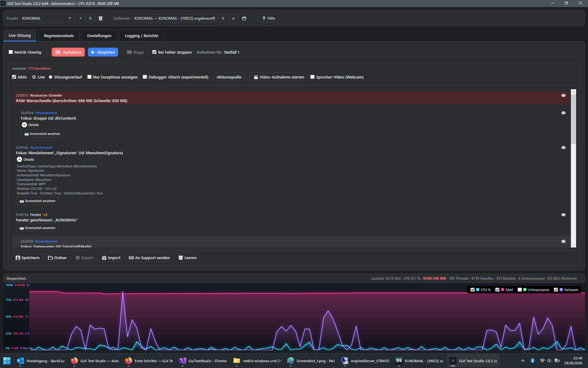
Task: Open the Hilfe help button
Action: [268, 18]
